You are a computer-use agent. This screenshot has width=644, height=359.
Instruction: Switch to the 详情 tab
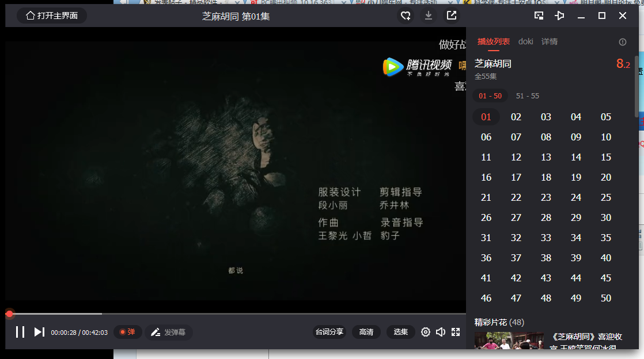pos(550,41)
